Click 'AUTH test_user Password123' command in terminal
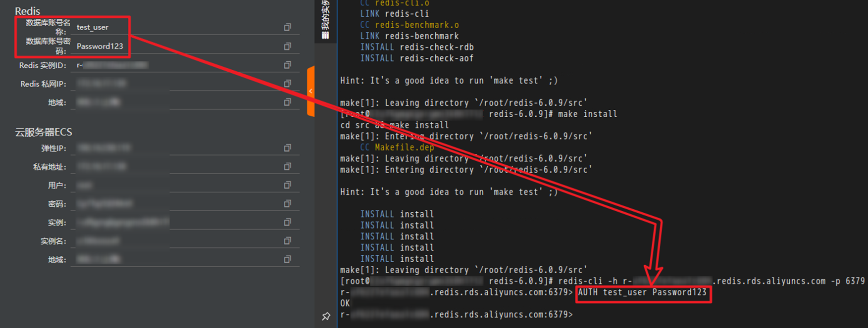The image size is (868, 328). coord(642,292)
